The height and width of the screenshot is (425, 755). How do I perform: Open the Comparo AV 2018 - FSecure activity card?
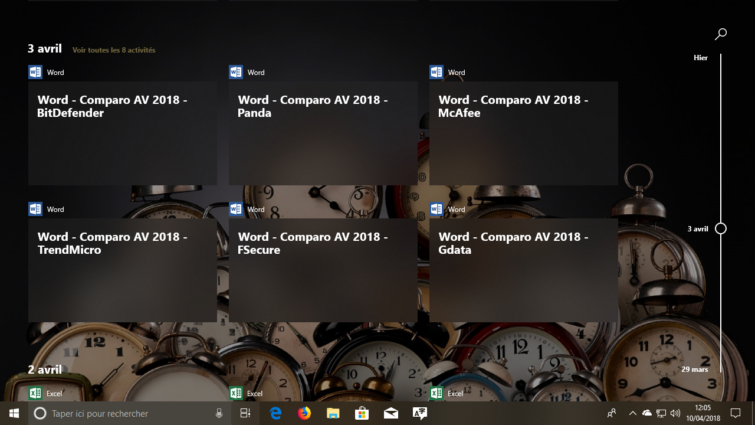323,270
